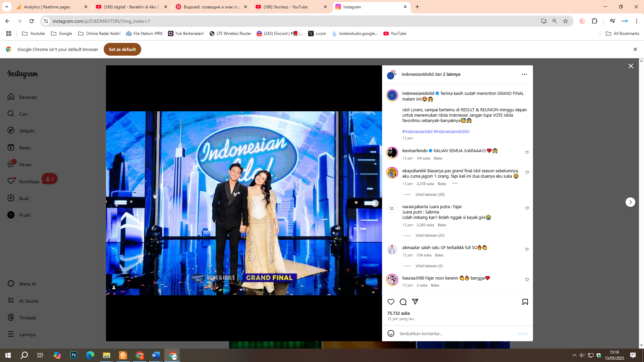Expand Lihat balasan (26)

tap(430, 194)
